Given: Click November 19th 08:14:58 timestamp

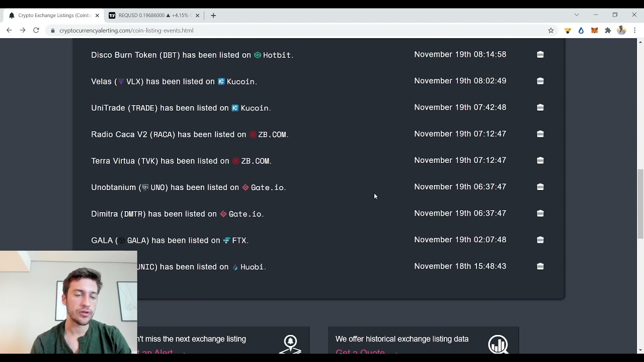Looking at the screenshot, I should pos(460,54).
